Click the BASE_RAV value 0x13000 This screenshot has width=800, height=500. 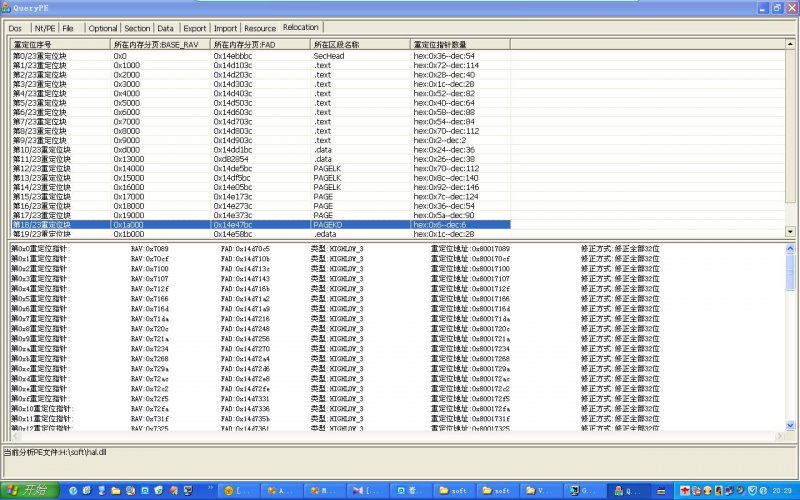[x=129, y=159]
